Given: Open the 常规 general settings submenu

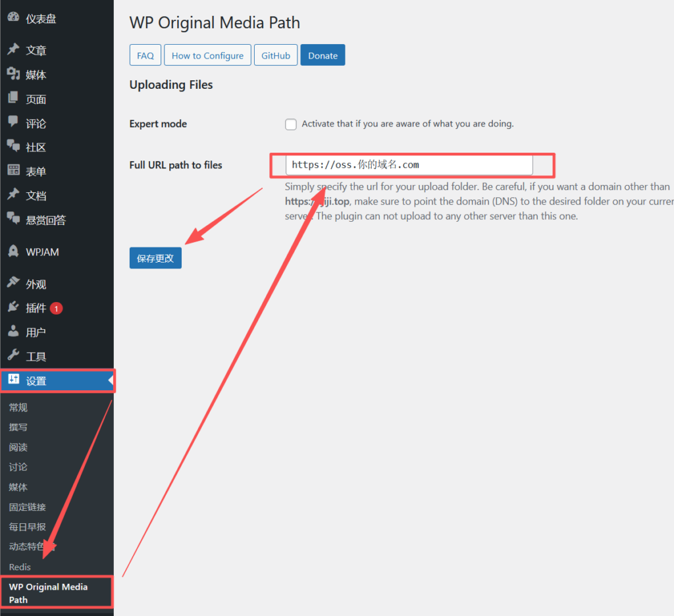Looking at the screenshot, I should pos(18,407).
